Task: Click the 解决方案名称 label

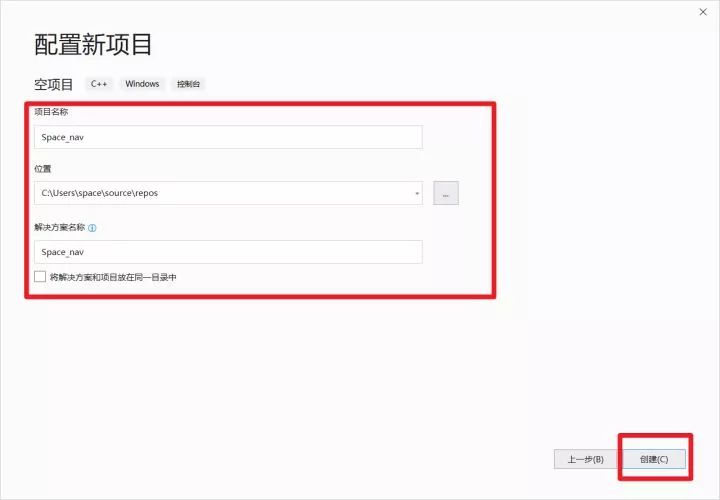Action: tap(60, 227)
